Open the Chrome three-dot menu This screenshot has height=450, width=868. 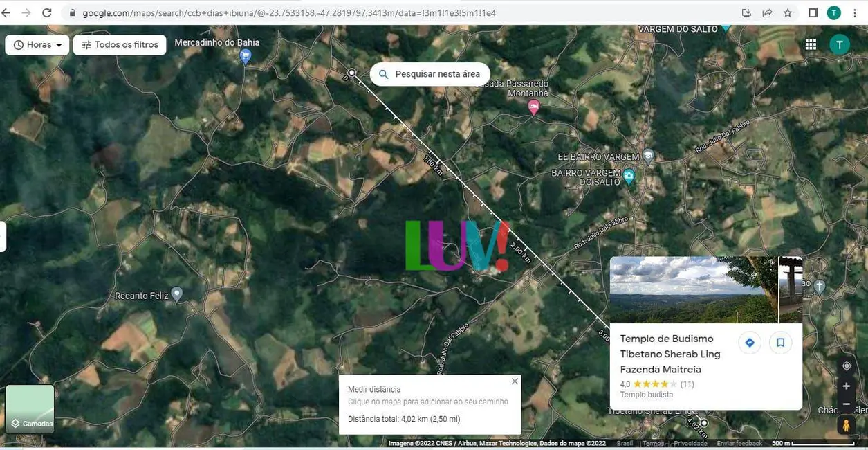855,12
